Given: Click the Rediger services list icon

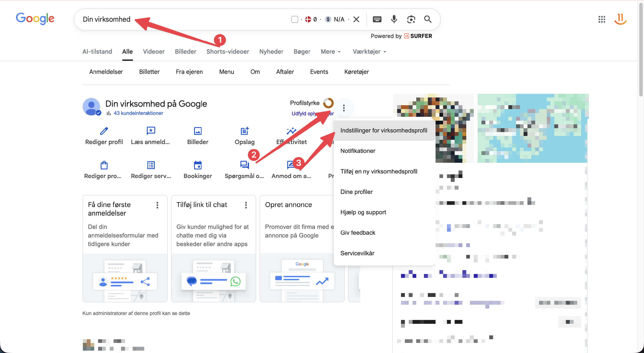Looking at the screenshot, I should tap(151, 165).
